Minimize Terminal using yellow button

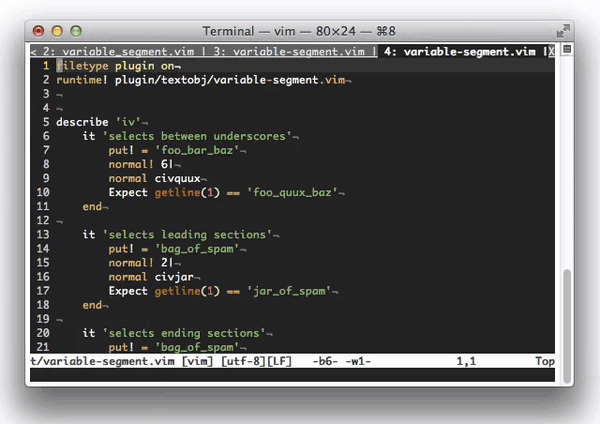coord(57,31)
